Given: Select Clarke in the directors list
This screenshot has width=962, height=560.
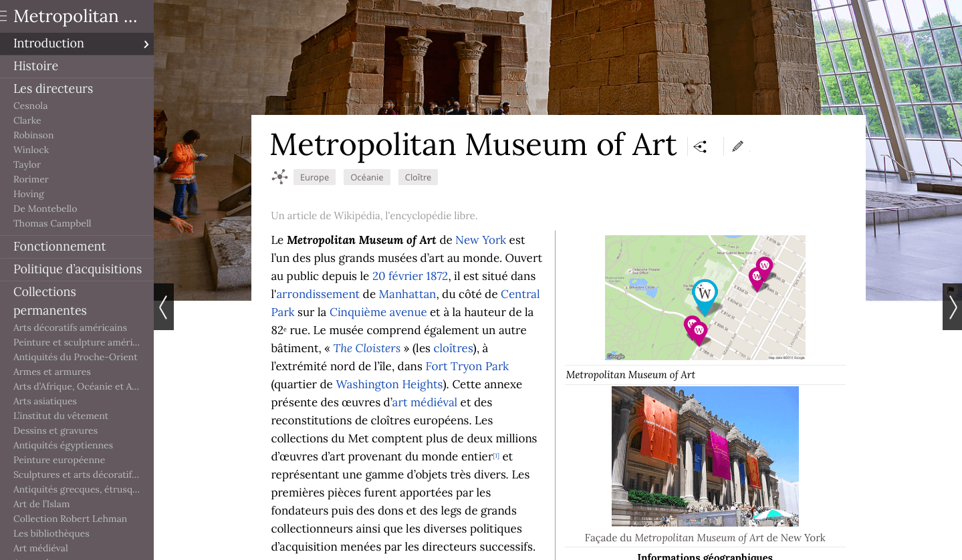Looking at the screenshot, I should (x=27, y=120).
